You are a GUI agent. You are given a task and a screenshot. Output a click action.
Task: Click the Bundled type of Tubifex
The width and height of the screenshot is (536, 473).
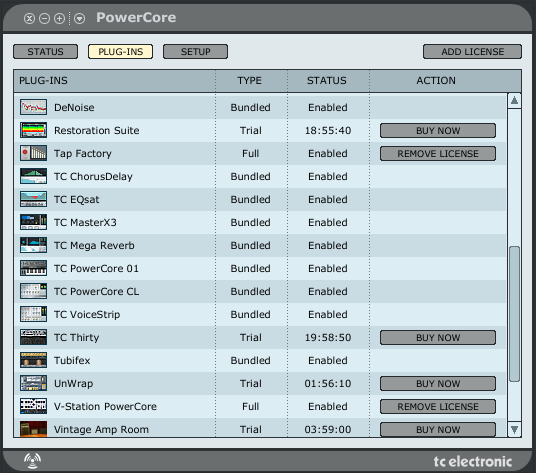[251, 360]
